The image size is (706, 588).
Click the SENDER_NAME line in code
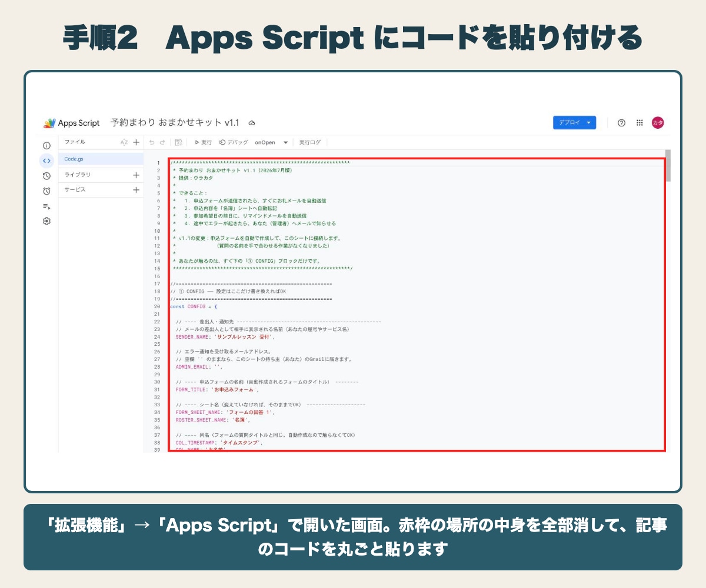coord(225,337)
